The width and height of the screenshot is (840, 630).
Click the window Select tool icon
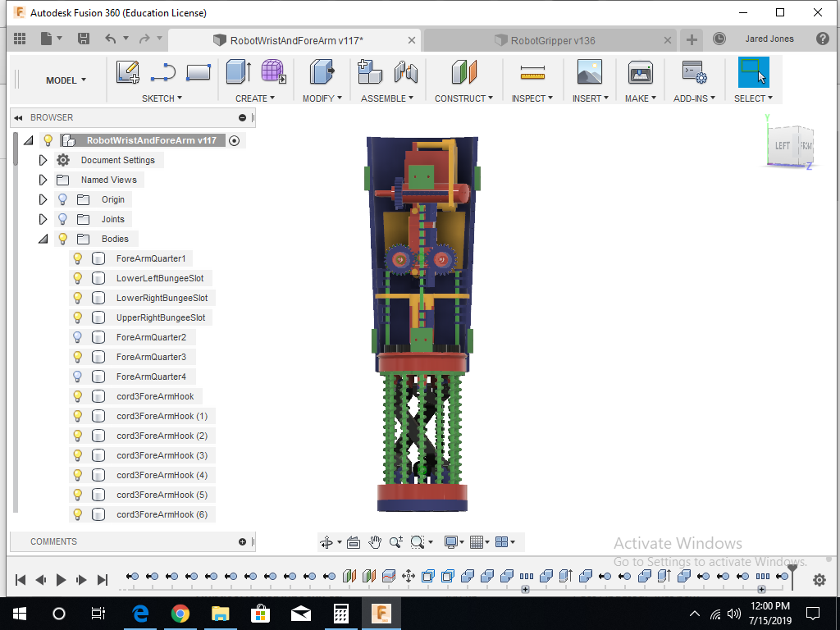pyautogui.click(x=753, y=72)
